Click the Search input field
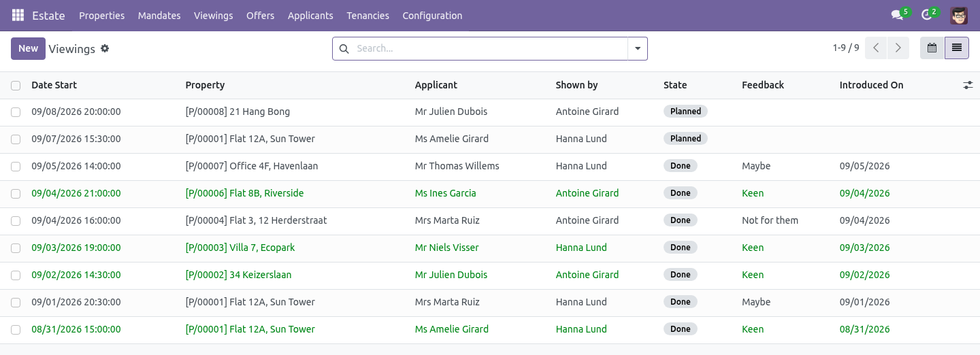Screen dimensions: 980x355 pos(489,48)
